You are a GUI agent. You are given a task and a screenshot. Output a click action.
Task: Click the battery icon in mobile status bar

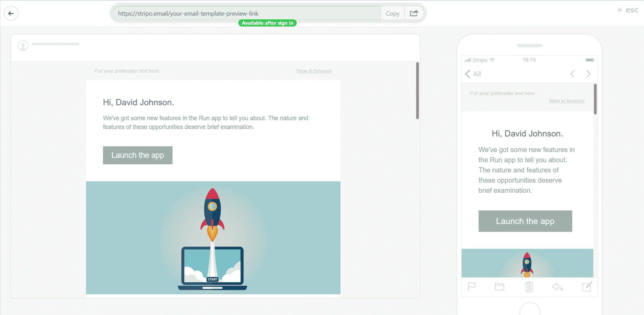coord(590,60)
